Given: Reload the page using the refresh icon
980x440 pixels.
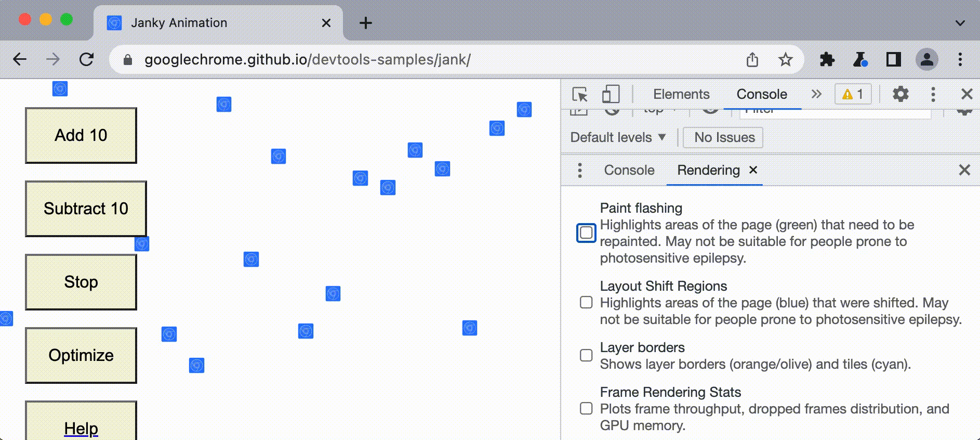Looking at the screenshot, I should pyautogui.click(x=87, y=60).
